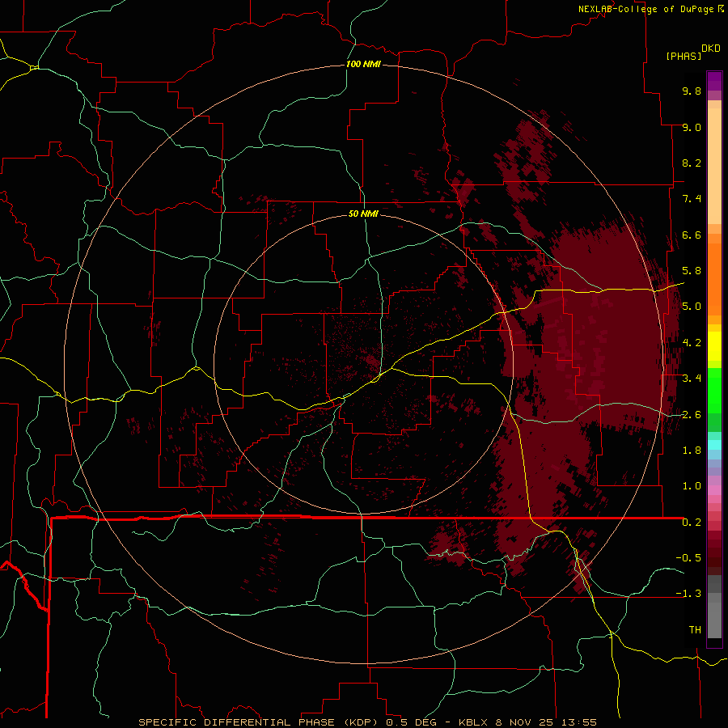The width and height of the screenshot is (728, 728).
Task: Click the 4.2 scale value
Action: [x=692, y=343]
